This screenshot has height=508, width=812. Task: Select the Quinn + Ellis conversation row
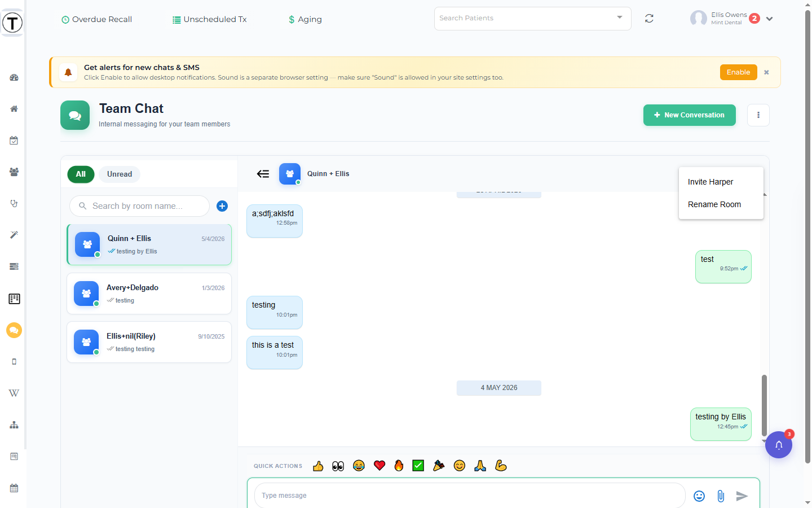[x=149, y=244]
